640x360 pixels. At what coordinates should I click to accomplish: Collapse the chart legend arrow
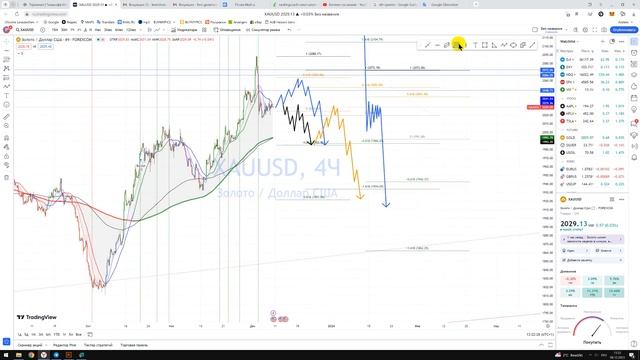click(20, 53)
